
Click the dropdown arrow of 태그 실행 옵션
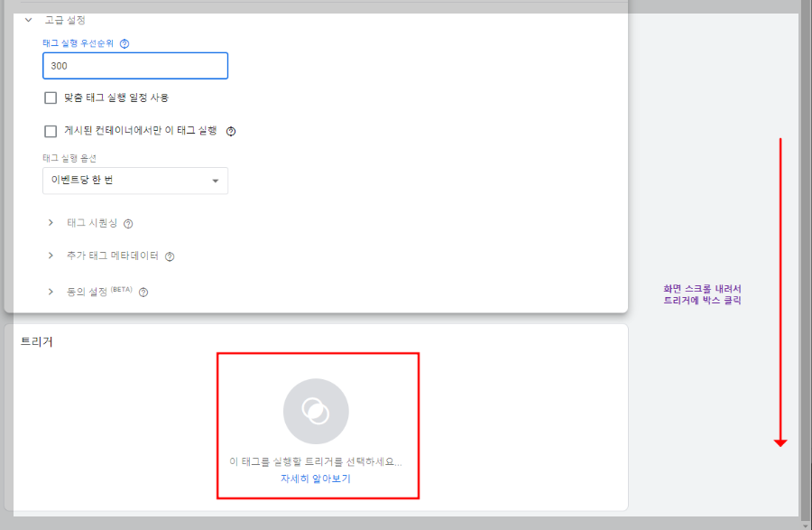pyautogui.click(x=216, y=181)
